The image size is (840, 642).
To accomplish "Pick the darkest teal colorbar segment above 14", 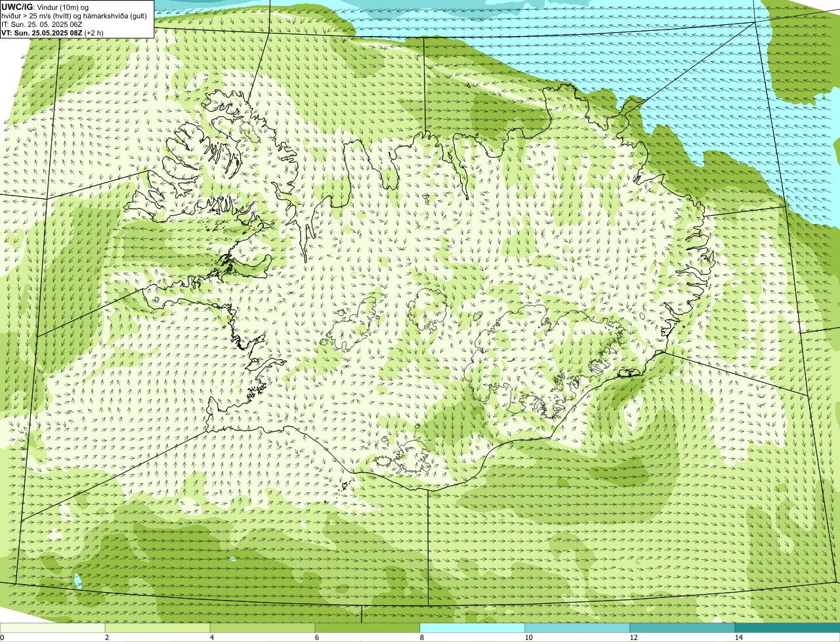I will coord(787,628).
